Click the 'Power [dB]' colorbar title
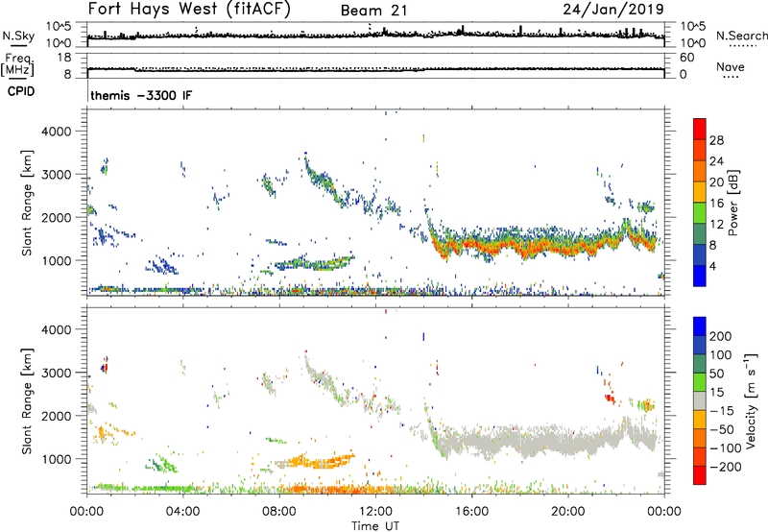The height and width of the screenshot is (532, 768). point(732,203)
